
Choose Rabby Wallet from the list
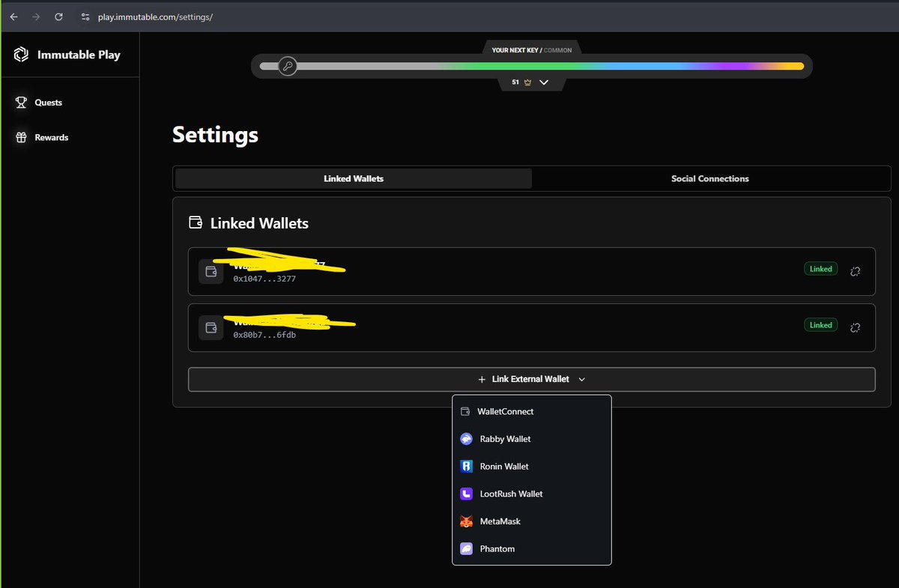tap(532, 439)
